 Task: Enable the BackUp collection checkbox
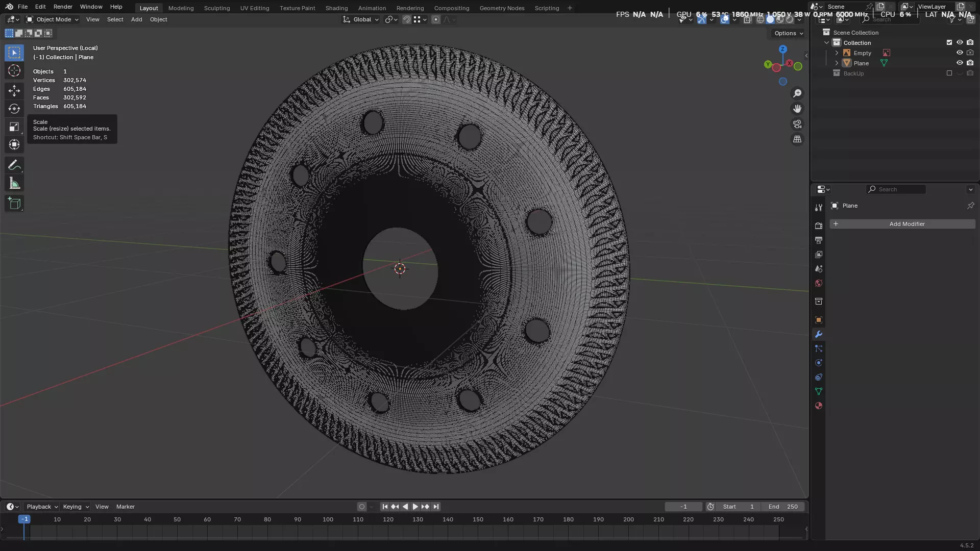pyautogui.click(x=949, y=73)
